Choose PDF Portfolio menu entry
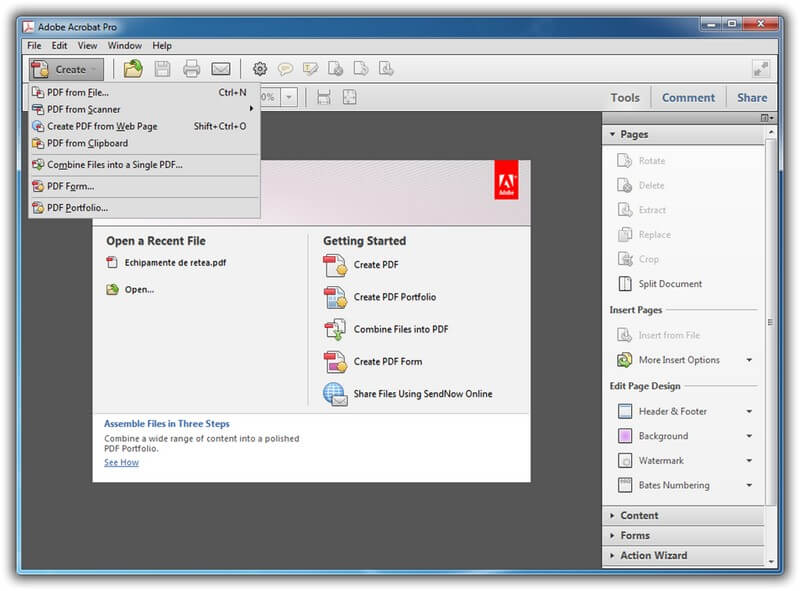The width and height of the screenshot is (800, 591). (x=144, y=208)
